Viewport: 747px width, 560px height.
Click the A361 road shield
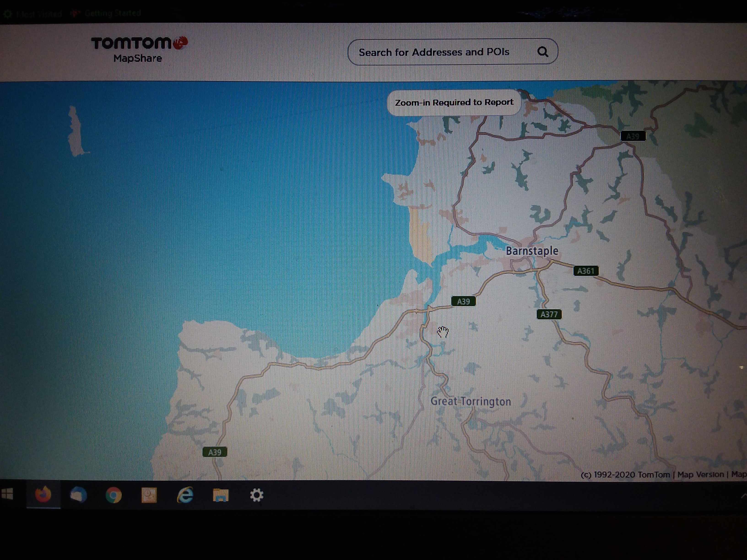[x=586, y=271]
